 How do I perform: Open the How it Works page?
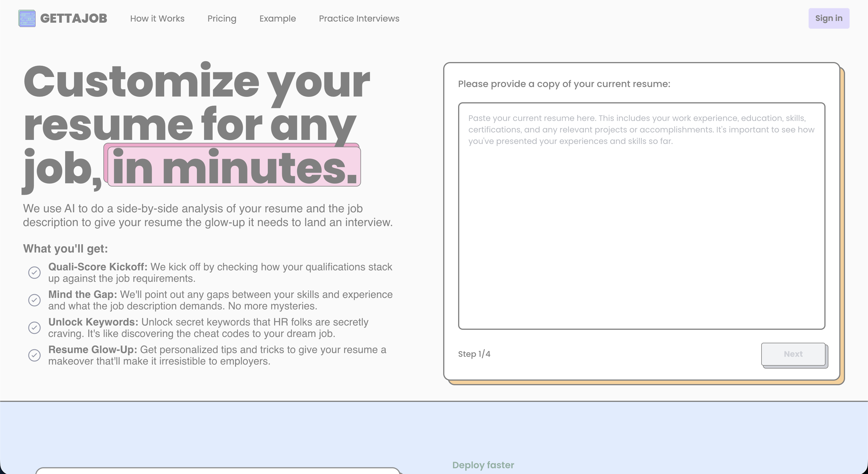[157, 19]
